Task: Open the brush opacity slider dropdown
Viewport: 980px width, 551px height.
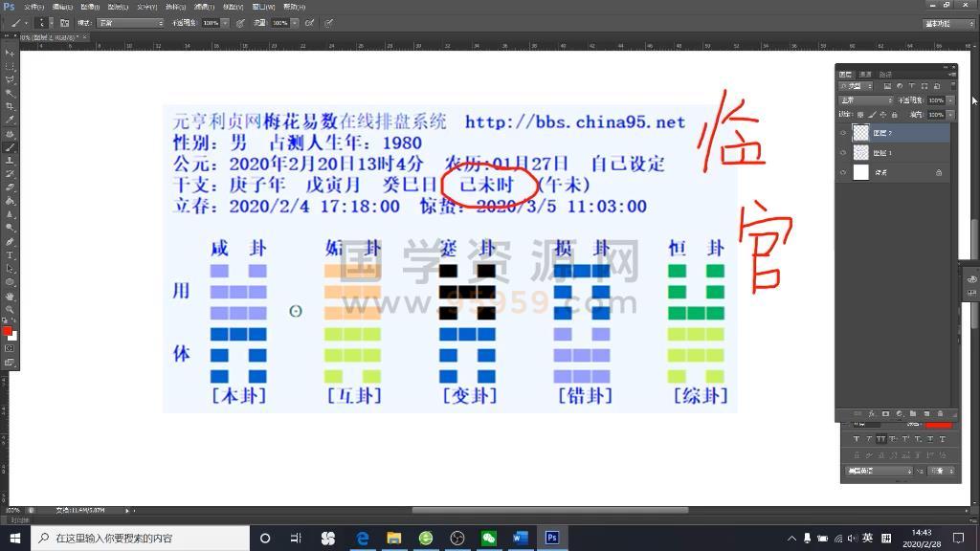Action: pyautogui.click(x=225, y=23)
